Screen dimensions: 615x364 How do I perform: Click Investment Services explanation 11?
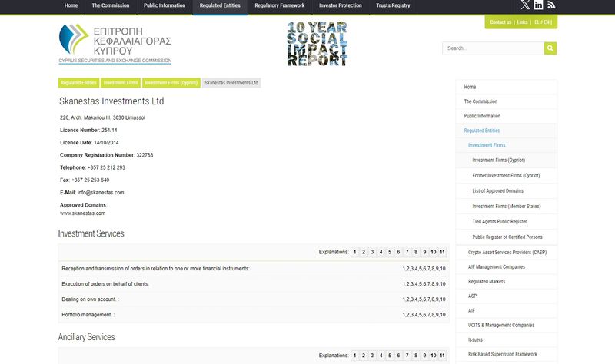pos(443,252)
